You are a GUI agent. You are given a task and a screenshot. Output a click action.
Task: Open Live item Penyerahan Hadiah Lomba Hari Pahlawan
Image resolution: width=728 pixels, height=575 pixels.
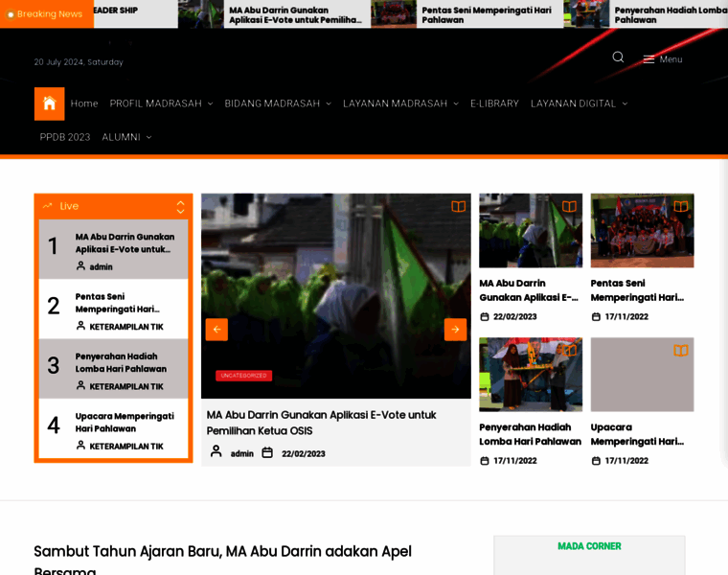[121, 362]
